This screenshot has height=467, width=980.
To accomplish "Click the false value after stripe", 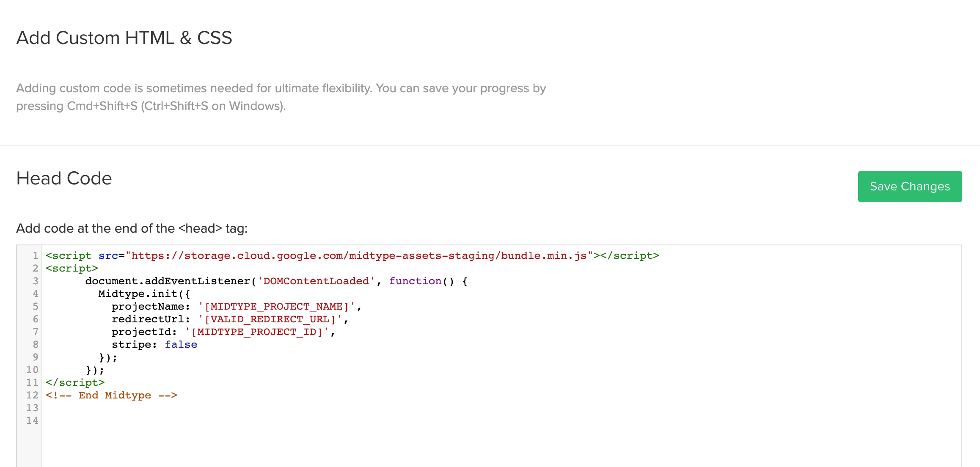I will (181, 344).
